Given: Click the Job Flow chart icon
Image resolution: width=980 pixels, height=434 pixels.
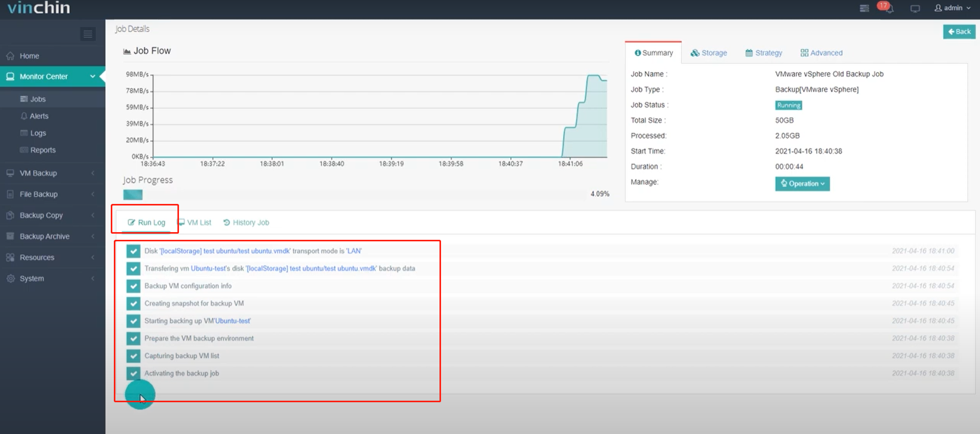Looking at the screenshot, I should [127, 51].
